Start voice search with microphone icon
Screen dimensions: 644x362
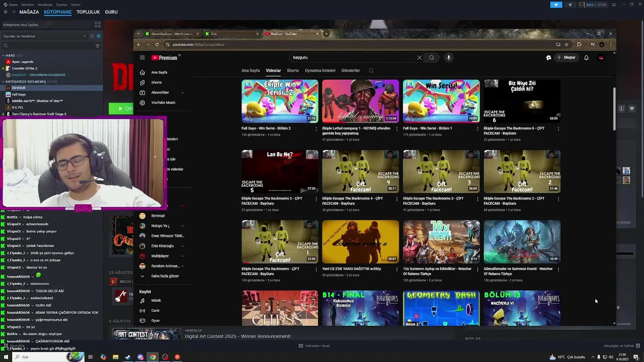(449, 57)
